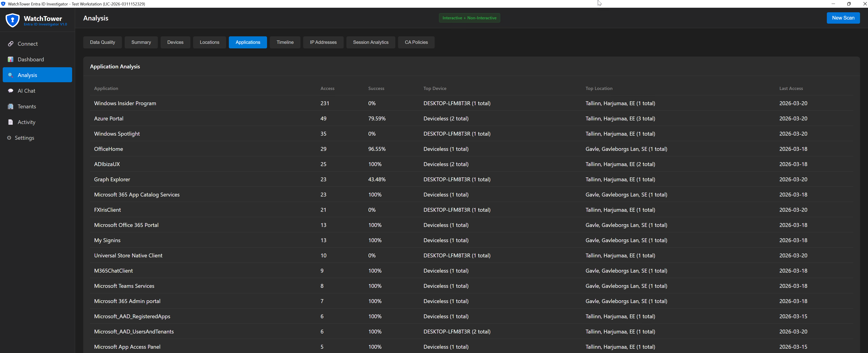868x353 pixels.
Task: Click the Graph Explorer entry in the table
Action: 112,179
